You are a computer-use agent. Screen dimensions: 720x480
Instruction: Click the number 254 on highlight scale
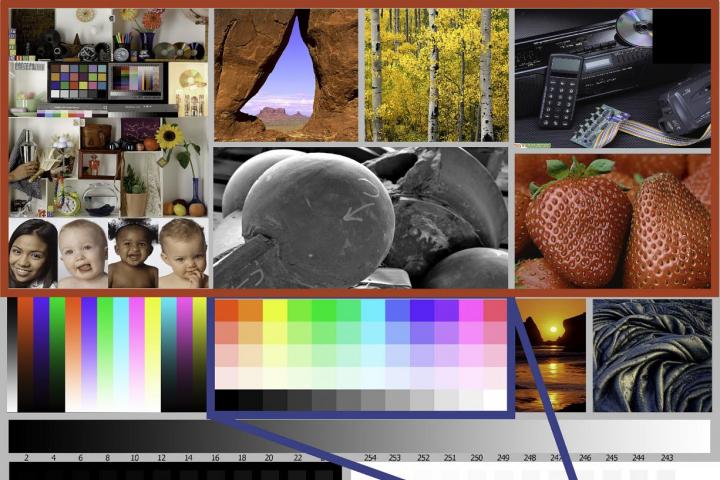371,458
